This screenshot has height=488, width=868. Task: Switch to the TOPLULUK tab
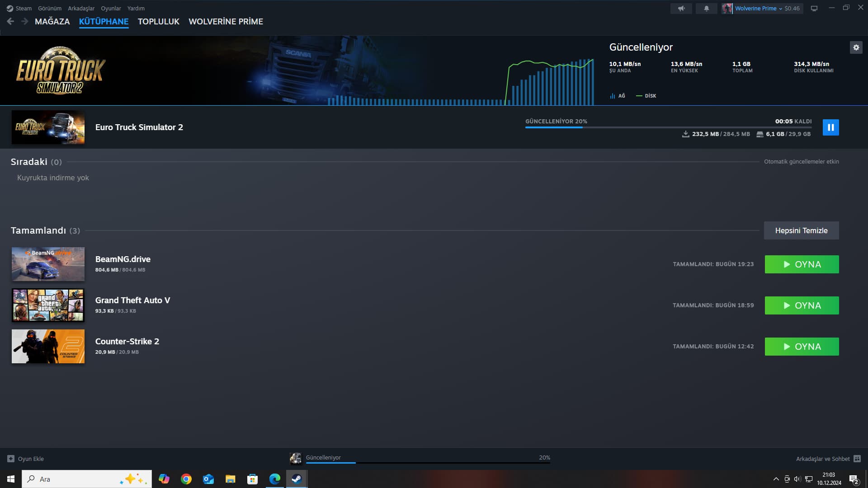pos(158,21)
